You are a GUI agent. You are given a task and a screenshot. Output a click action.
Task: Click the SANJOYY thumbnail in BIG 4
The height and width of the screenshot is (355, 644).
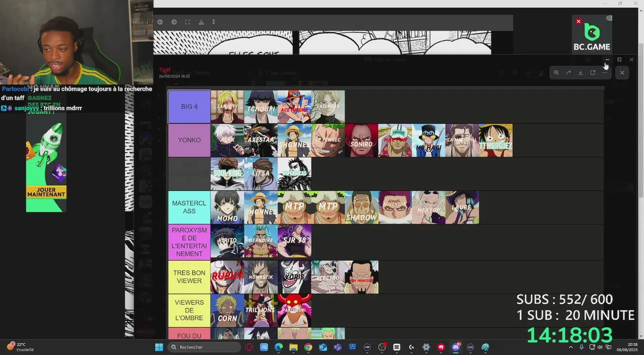click(227, 106)
